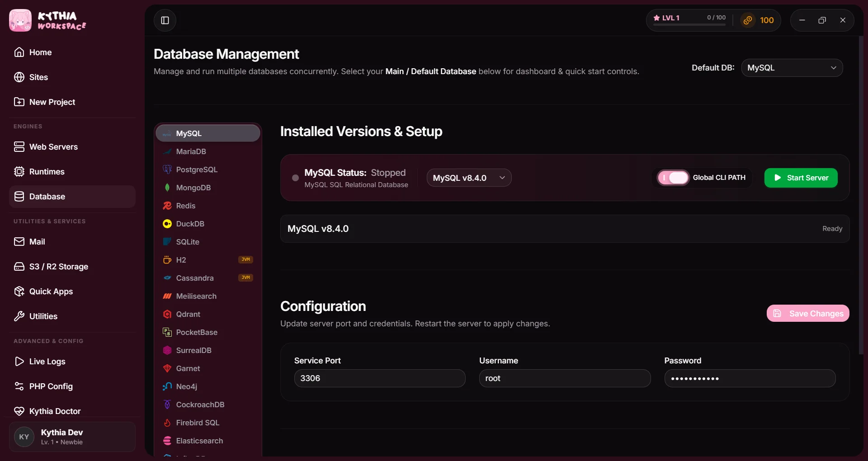The height and width of the screenshot is (461, 868).
Task: Navigate to Web Servers
Action: [72, 147]
